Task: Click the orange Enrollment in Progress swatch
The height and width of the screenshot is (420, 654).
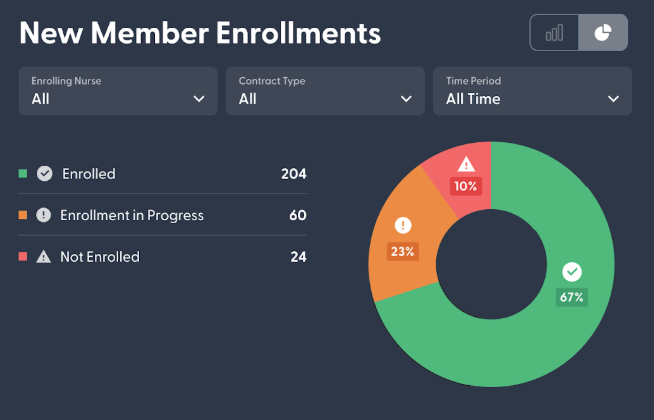Action: [23, 215]
